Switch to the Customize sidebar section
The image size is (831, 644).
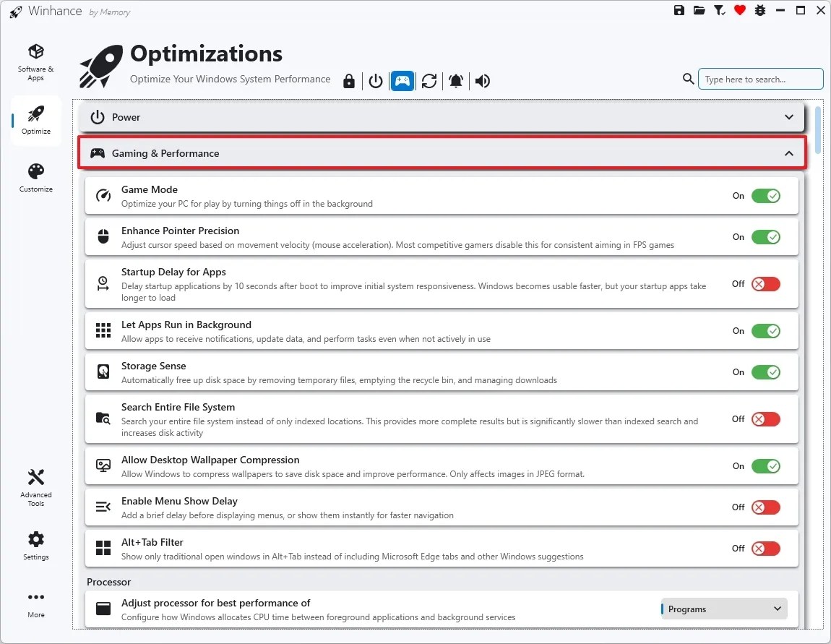(x=35, y=176)
